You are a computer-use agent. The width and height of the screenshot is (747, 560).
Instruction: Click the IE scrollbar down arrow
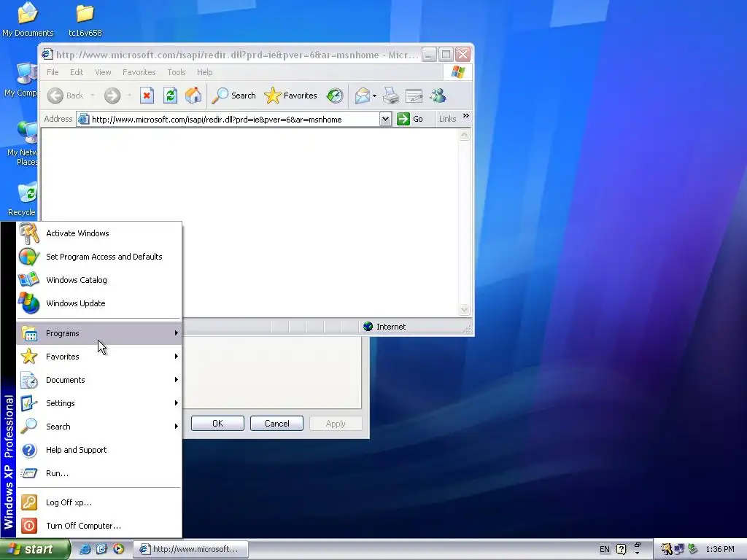pos(465,309)
